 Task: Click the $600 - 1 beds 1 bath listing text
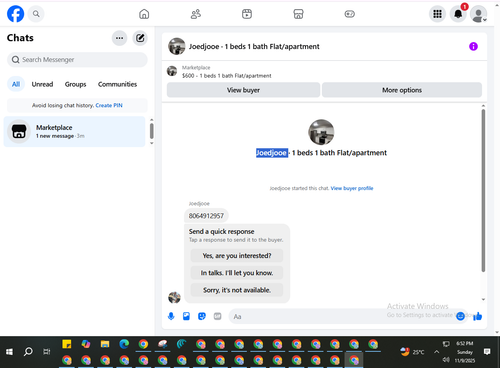tap(227, 76)
